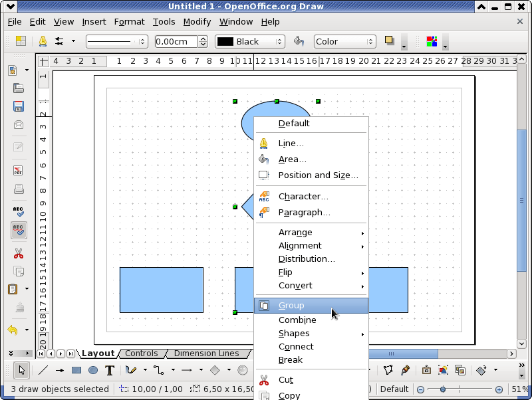The image size is (532, 400).
Task: Open the Format menu
Action: coord(129,22)
